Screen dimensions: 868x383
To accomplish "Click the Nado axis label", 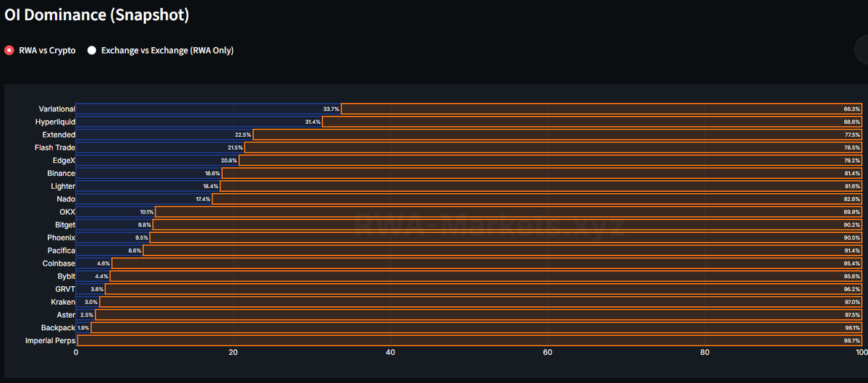I will (66, 199).
